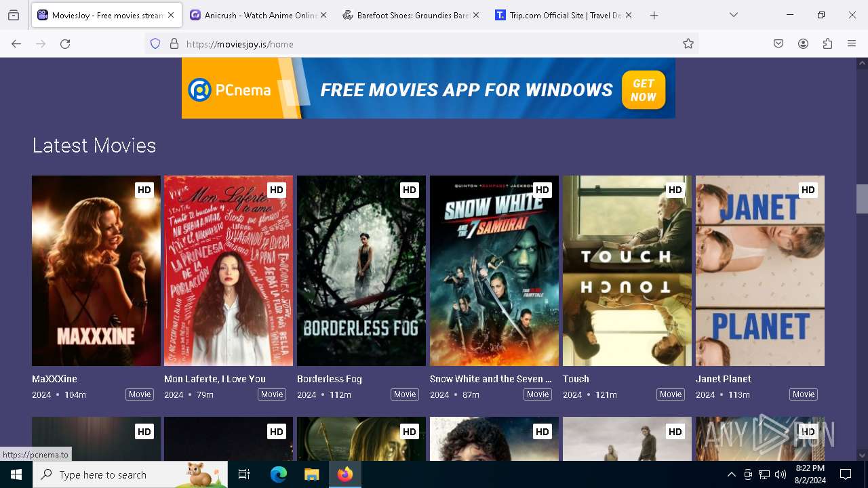Screen dimensions: 868x488
Task: Click scrollbar down arrow
Action: pyautogui.click(x=862, y=455)
